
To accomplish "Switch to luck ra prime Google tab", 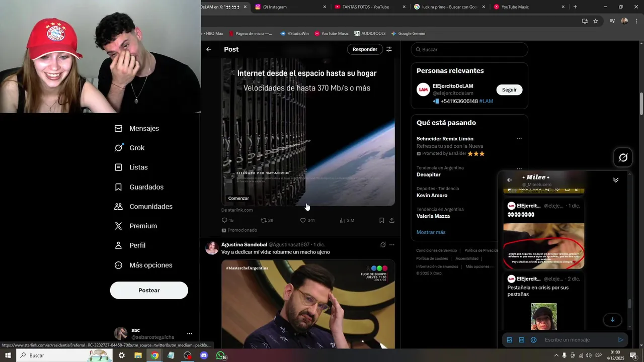I will pyautogui.click(x=449, y=7).
